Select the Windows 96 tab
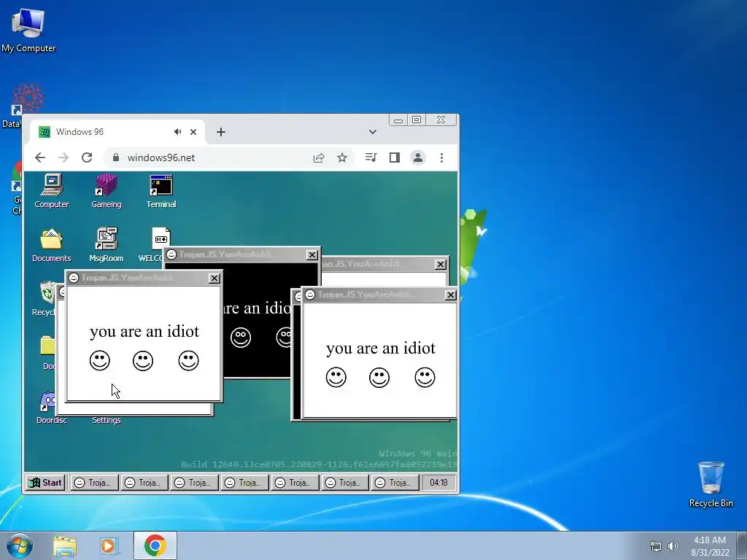747x560 pixels. click(x=117, y=132)
